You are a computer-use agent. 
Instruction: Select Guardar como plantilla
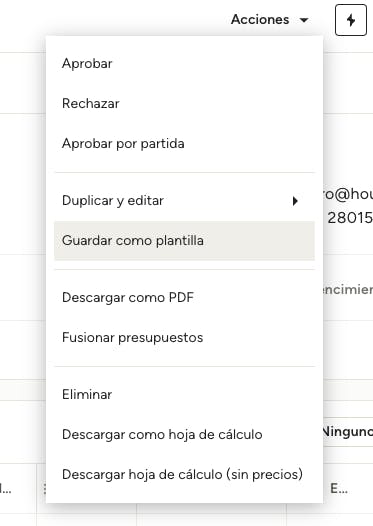pos(184,241)
